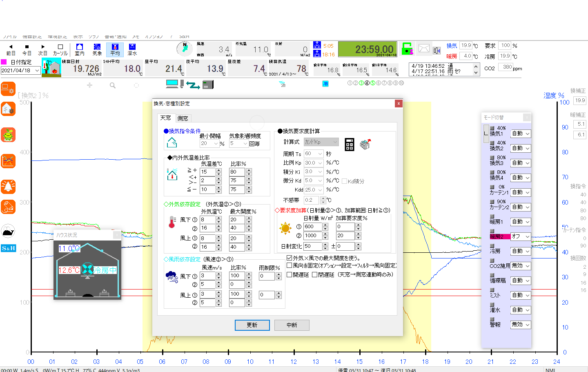Check the 開遅延 checkbox
Image resolution: width=588 pixels, height=372 pixels.
[x=290, y=275]
